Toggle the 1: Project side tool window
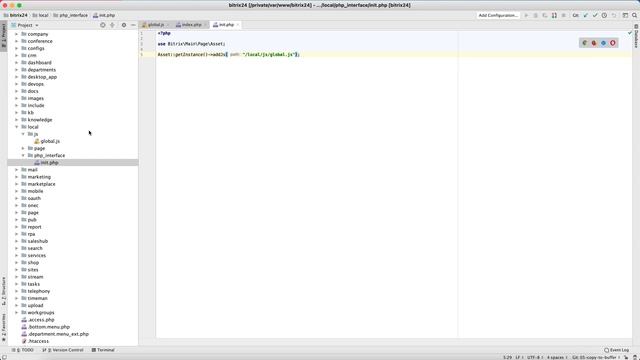The height and width of the screenshot is (360, 640). [4, 36]
